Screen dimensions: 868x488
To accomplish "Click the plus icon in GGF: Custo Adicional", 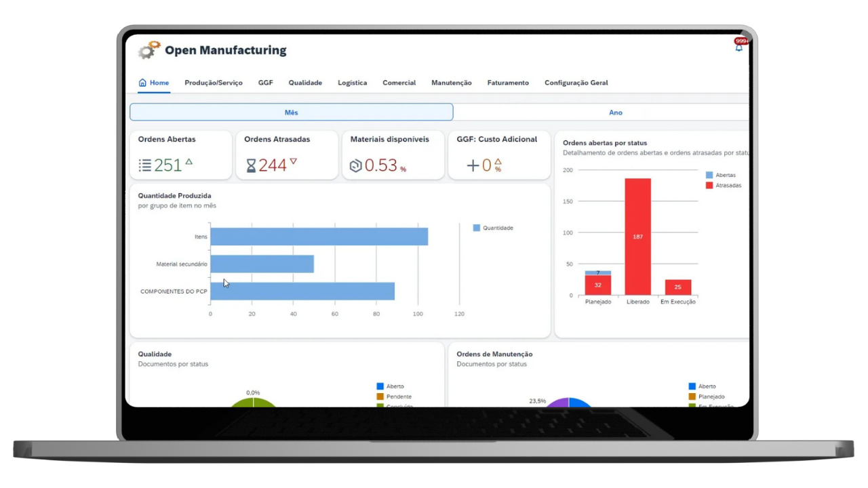I will point(473,165).
